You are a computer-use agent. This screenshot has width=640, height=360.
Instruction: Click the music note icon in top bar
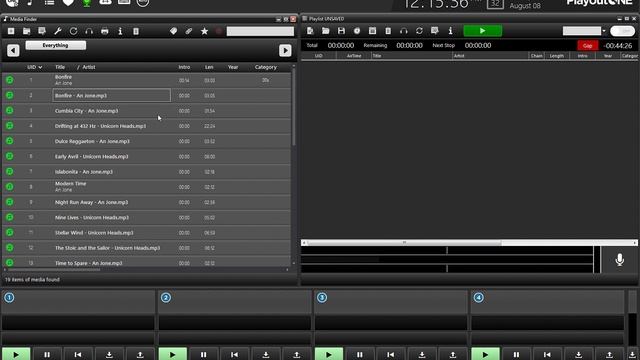click(30, 3)
